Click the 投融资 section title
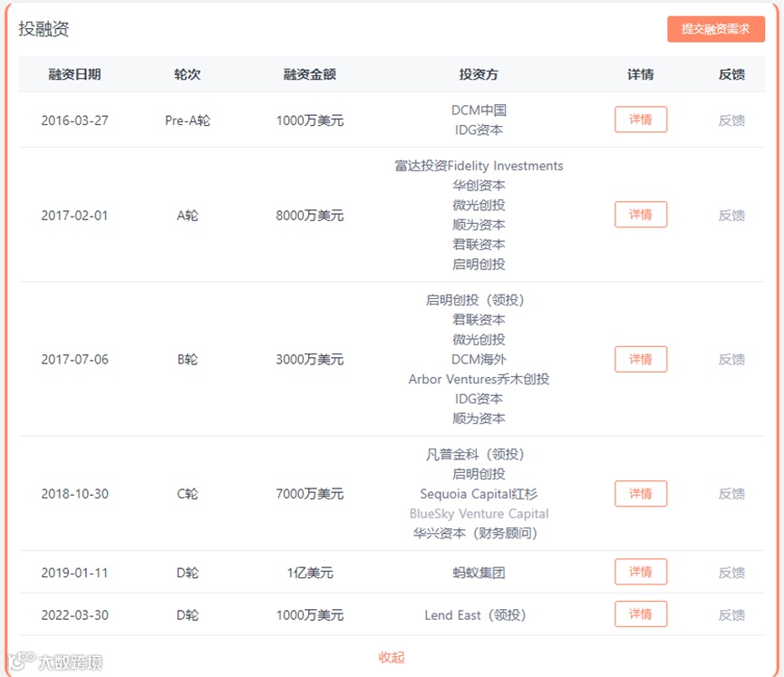This screenshot has height=677, width=784. (x=44, y=28)
